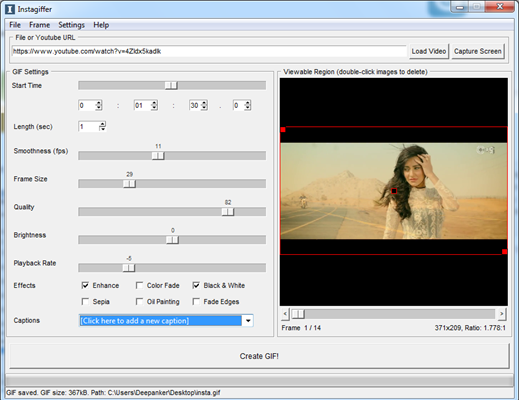The height and width of the screenshot is (400, 519).
Task: Open the Settings menu
Action: (x=71, y=25)
